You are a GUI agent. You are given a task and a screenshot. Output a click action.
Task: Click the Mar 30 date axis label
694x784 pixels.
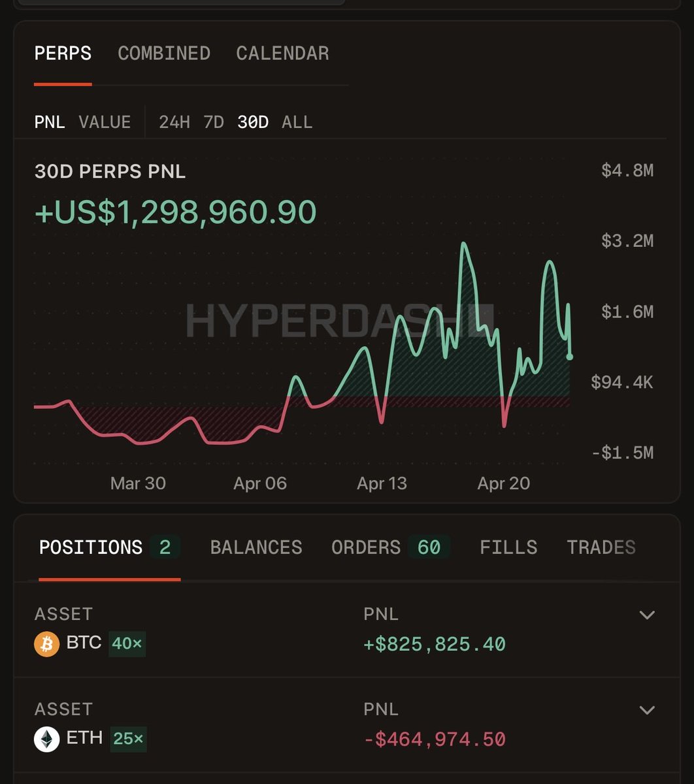coord(138,483)
